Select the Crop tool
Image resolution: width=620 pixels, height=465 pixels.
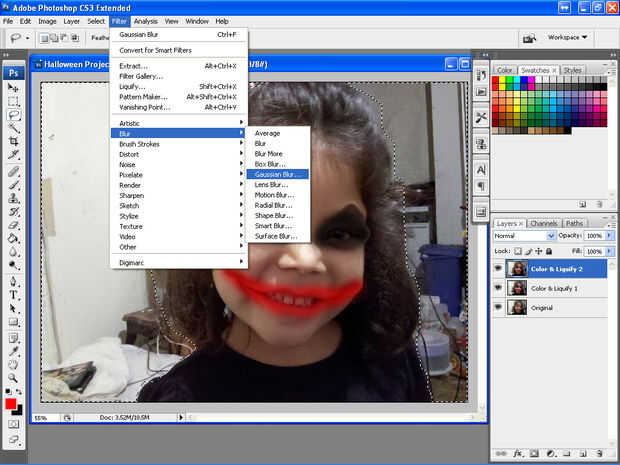[13, 141]
